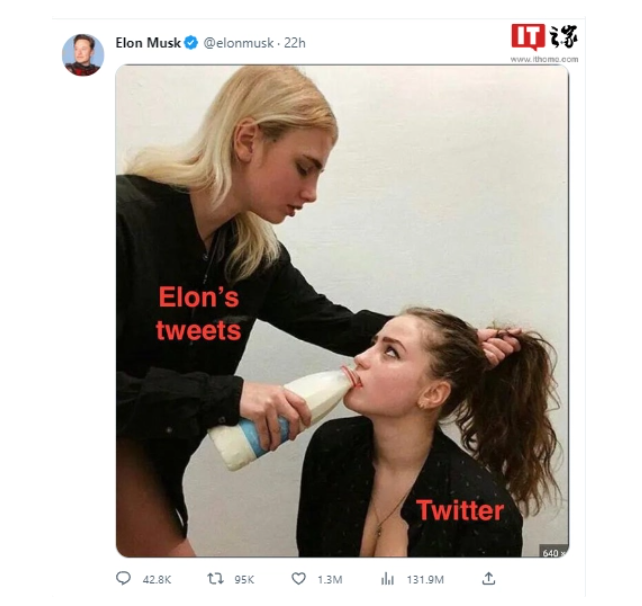Viewport: 642px width, 606px height.
Task: Click the "Twitter" red caption in image
Action: coord(461,511)
